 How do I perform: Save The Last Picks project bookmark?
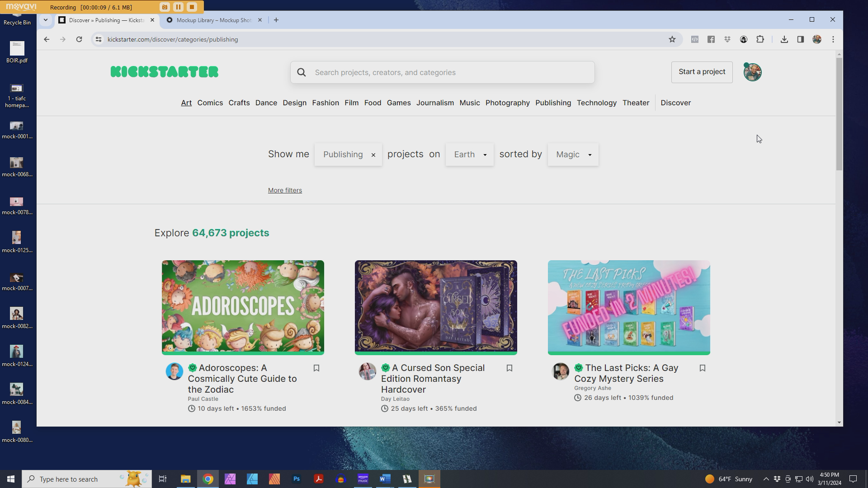point(703,368)
